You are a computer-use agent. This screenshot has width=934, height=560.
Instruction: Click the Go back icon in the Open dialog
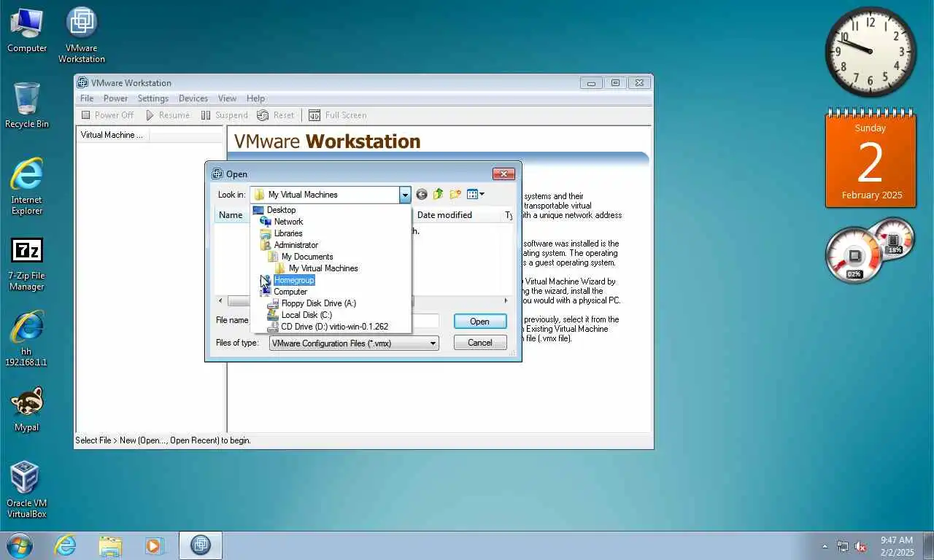(422, 194)
